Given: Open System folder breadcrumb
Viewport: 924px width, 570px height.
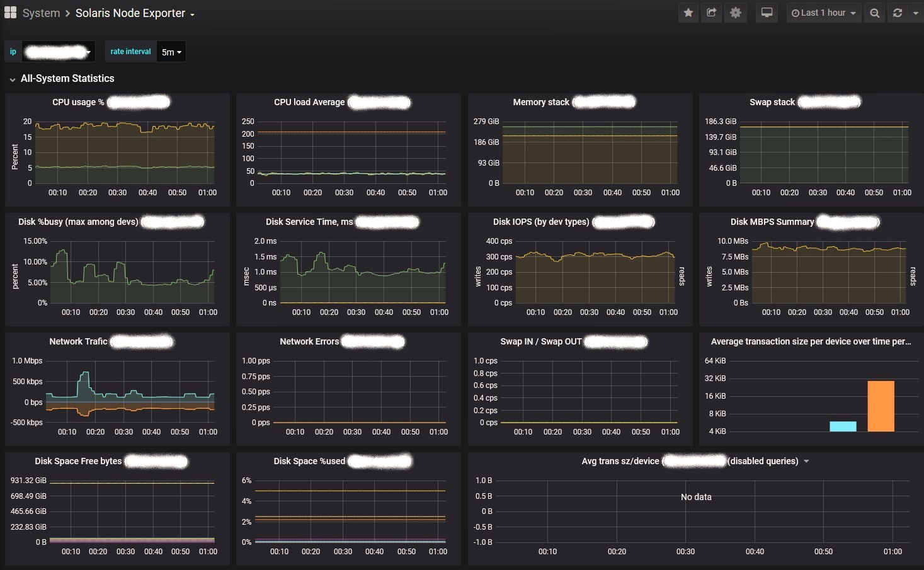Looking at the screenshot, I should click(41, 13).
